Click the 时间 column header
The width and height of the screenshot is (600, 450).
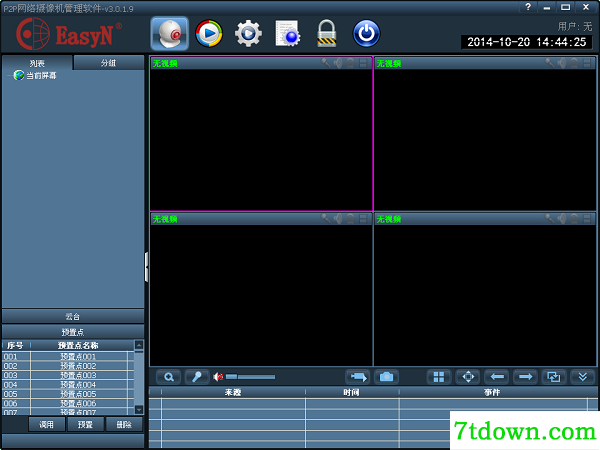pyautogui.click(x=352, y=392)
